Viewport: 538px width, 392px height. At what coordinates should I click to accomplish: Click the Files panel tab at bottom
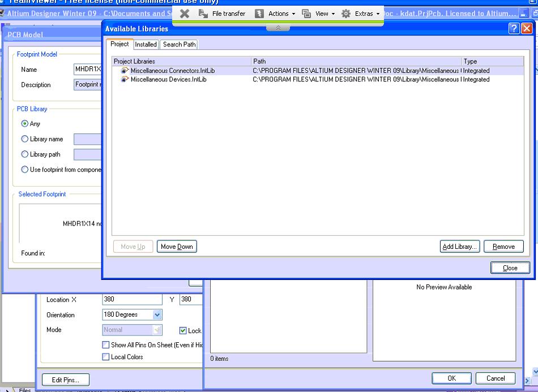coord(25,390)
